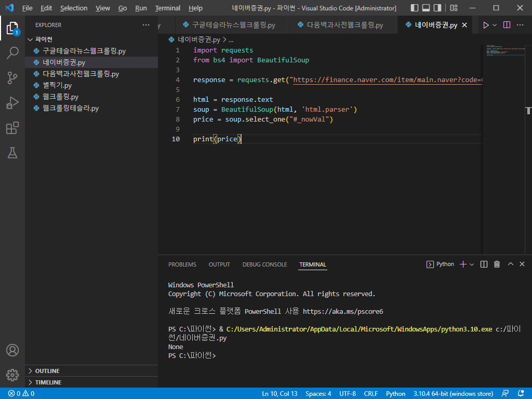
Task: Click the editor minimap preview
Action: pyautogui.click(x=506, y=50)
